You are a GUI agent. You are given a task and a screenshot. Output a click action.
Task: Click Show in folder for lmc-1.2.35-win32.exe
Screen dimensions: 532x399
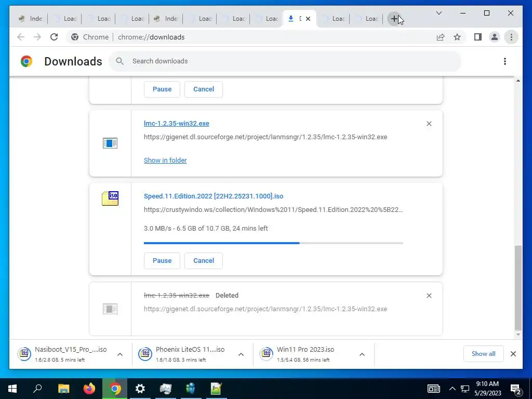point(165,160)
